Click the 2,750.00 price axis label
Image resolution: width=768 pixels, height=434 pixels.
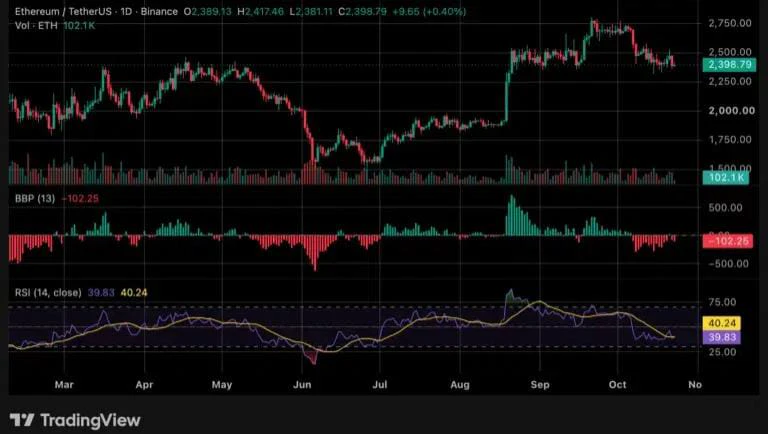point(730,23)
